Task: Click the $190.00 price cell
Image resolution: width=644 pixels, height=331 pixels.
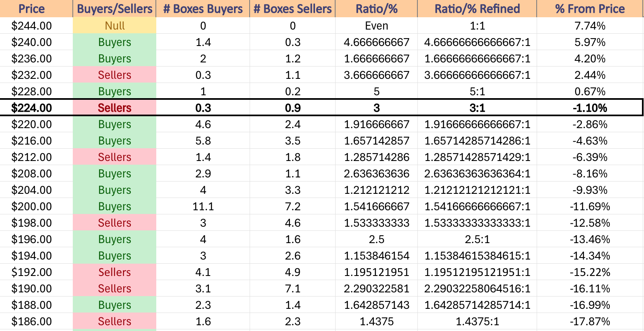Action: [x=36, y=289]
